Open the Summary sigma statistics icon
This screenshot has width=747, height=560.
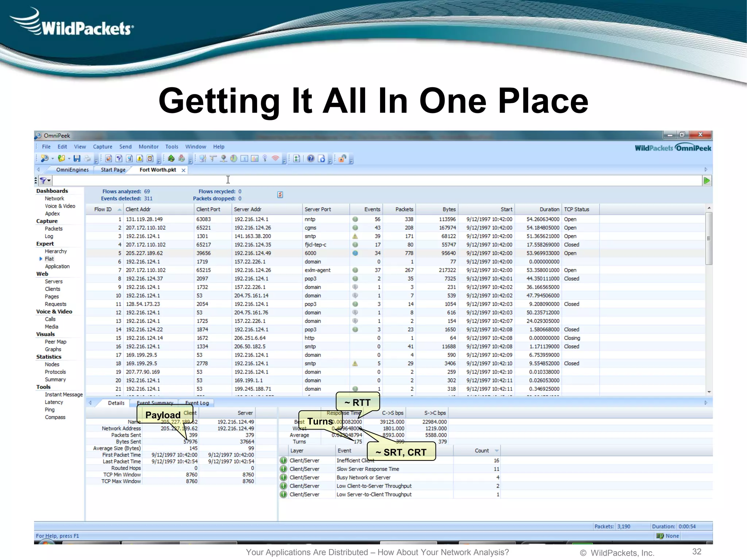(x=244, y=158)
